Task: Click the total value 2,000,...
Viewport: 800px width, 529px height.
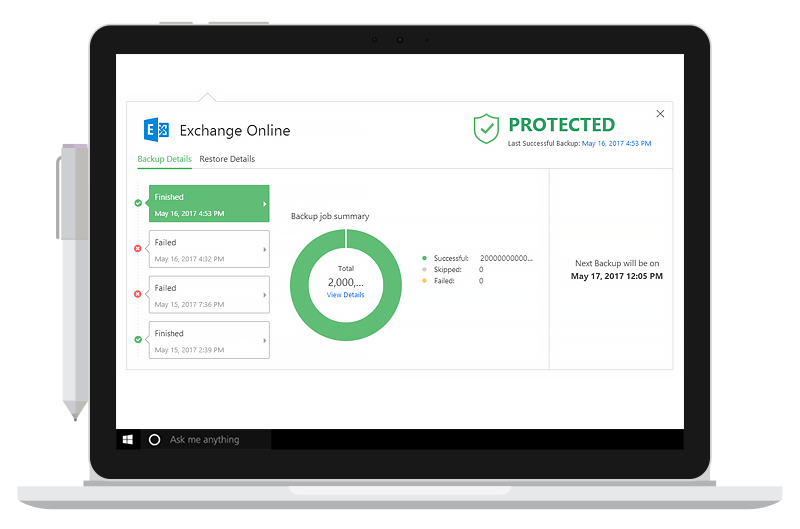Action: (345, 282)
